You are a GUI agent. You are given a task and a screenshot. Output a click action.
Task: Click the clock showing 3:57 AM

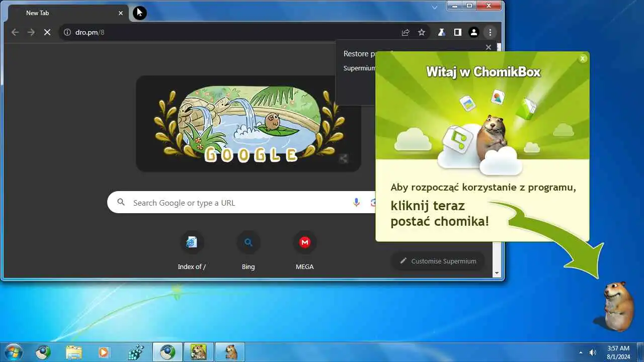(618, 352)
